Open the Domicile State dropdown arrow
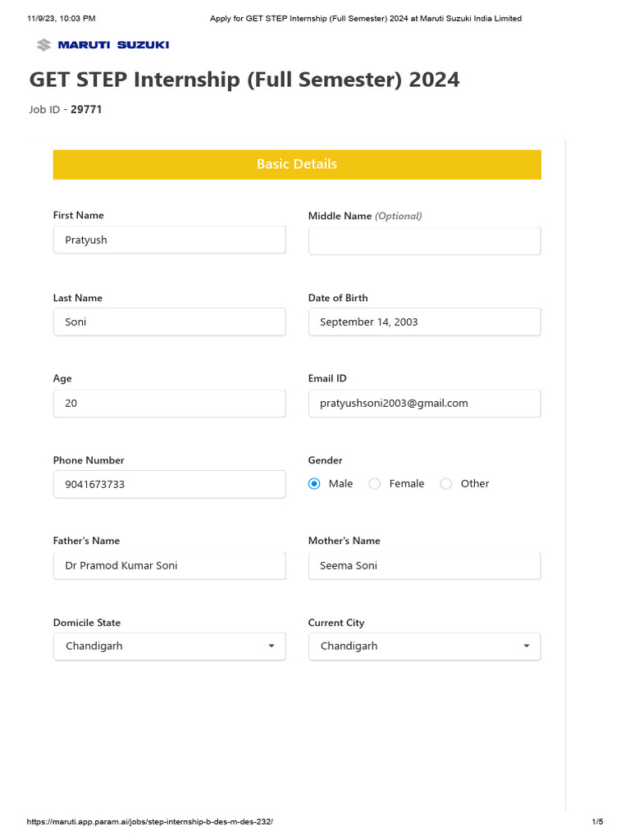Screen dimensions: 630x840 coord(272,646)
